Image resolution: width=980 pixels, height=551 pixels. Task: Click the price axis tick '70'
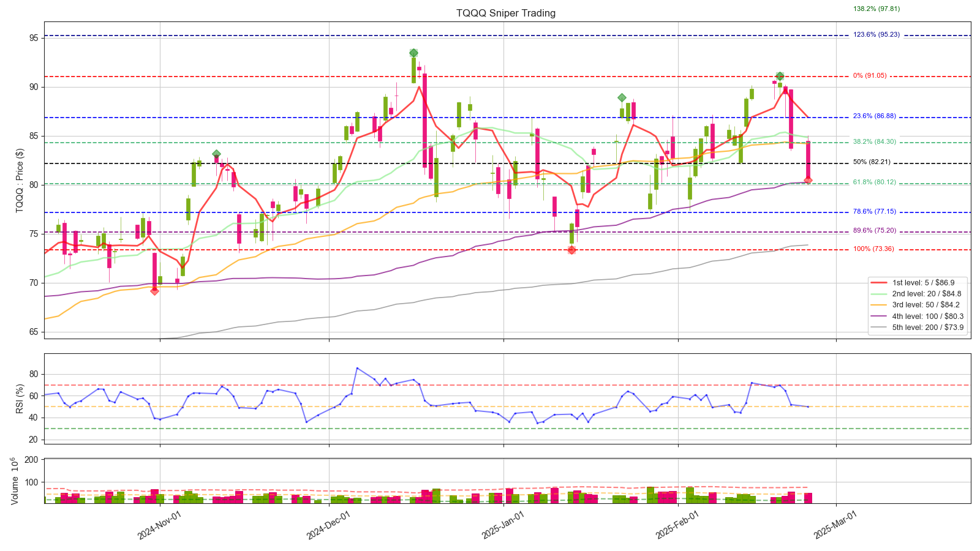33,283
